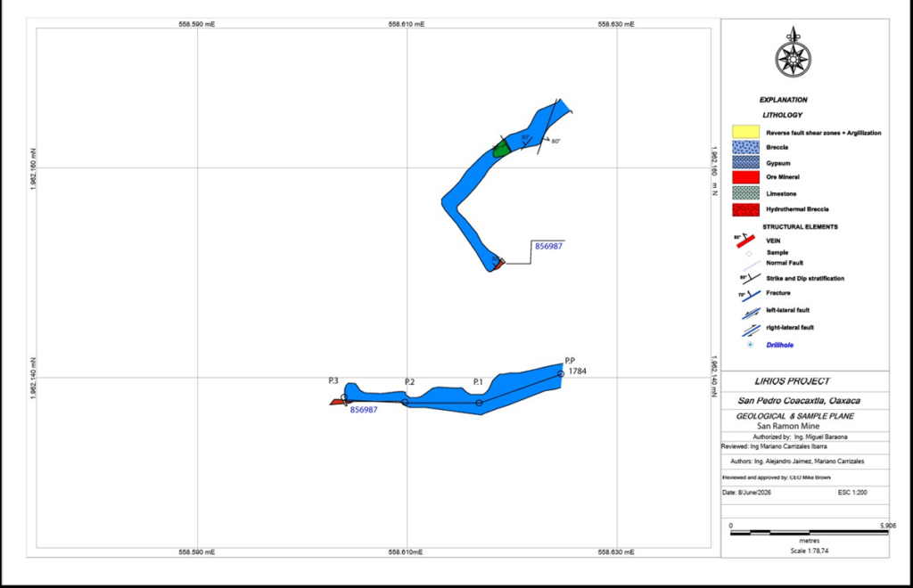
Task: Click the '80°' dip label on the upper tunnel
Action: point(556,142)
